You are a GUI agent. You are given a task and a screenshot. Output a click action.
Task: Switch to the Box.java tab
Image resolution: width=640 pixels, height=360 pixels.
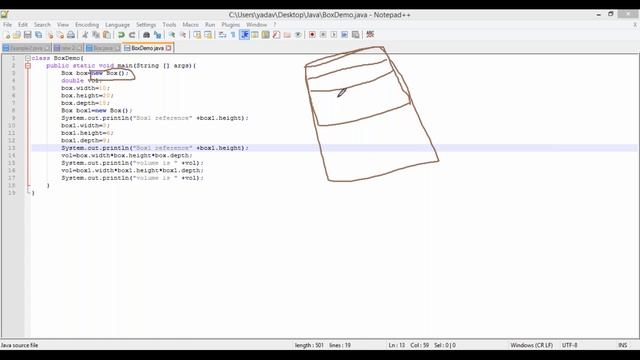pos(103,48)
